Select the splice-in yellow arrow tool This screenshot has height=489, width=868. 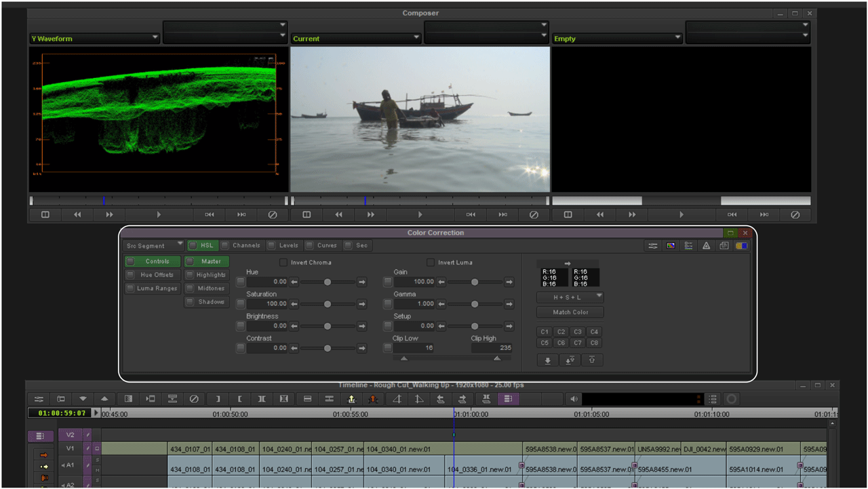(351, 399)
